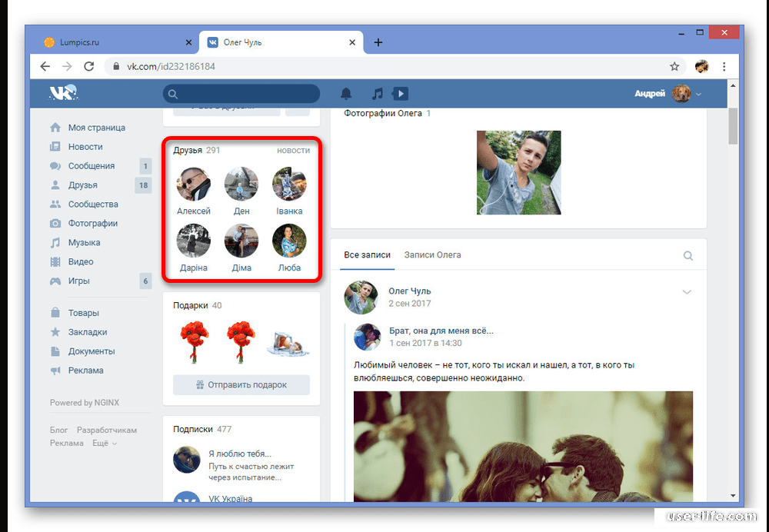Open Сообщества in the left menu
769x532 pixels.
93,204
